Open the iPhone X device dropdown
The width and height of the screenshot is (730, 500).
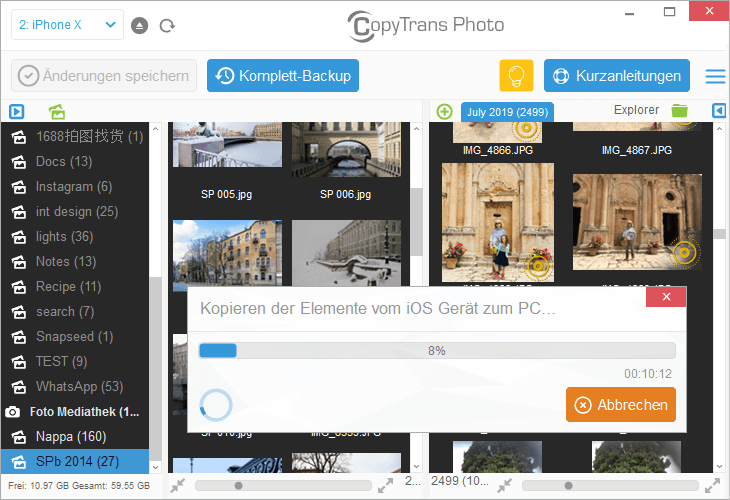[67, 25]
